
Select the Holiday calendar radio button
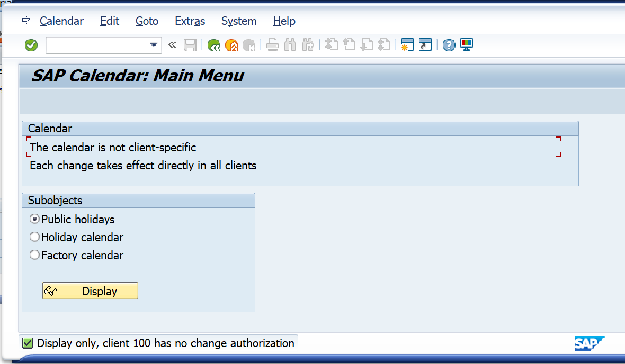click(34, 237)
